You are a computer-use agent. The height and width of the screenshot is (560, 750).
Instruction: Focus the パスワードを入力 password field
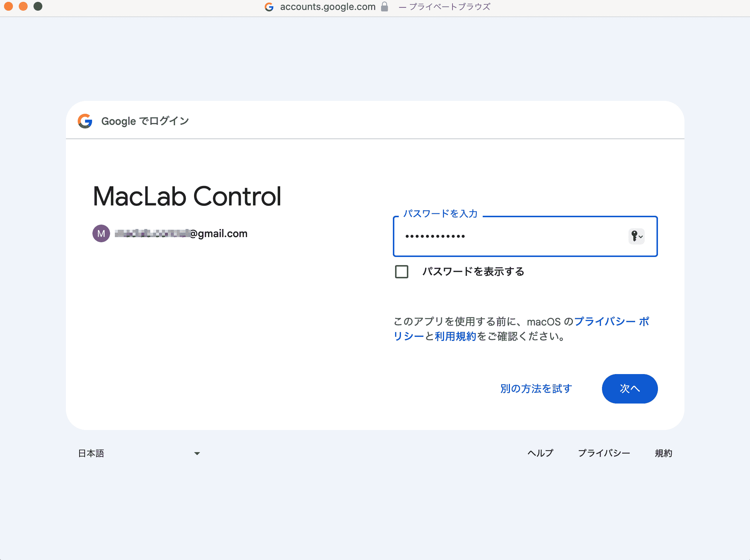tap(525, 236)
